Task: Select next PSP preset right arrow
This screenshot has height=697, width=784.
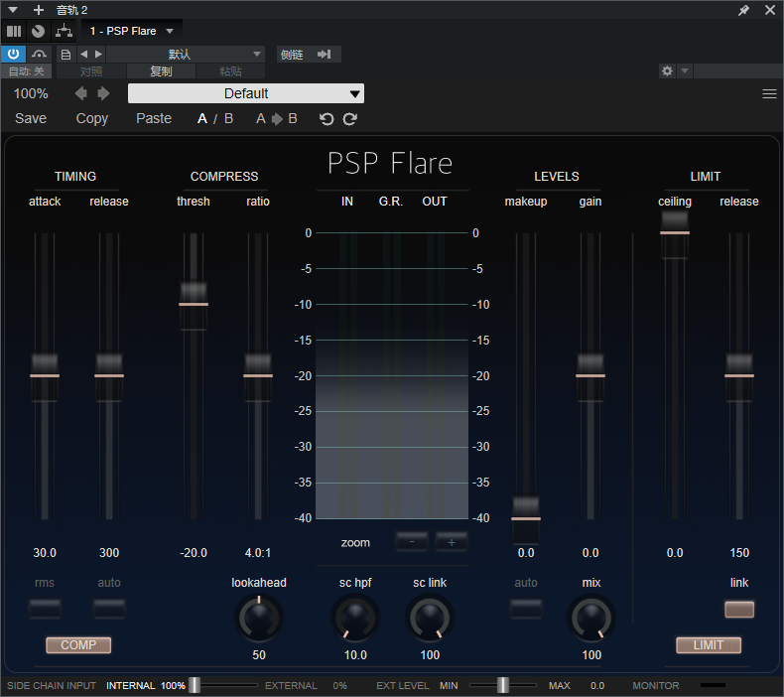Action: click(x=103, y=93)
